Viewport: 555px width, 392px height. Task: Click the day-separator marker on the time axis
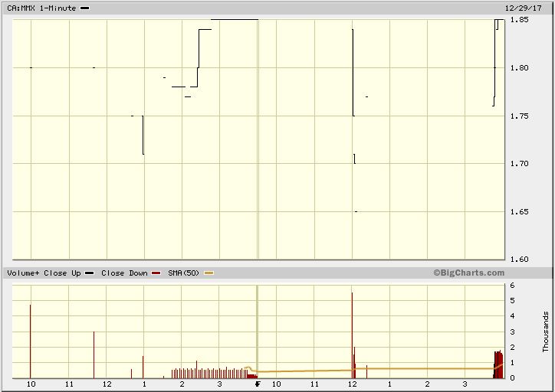[x=258, y=384]
